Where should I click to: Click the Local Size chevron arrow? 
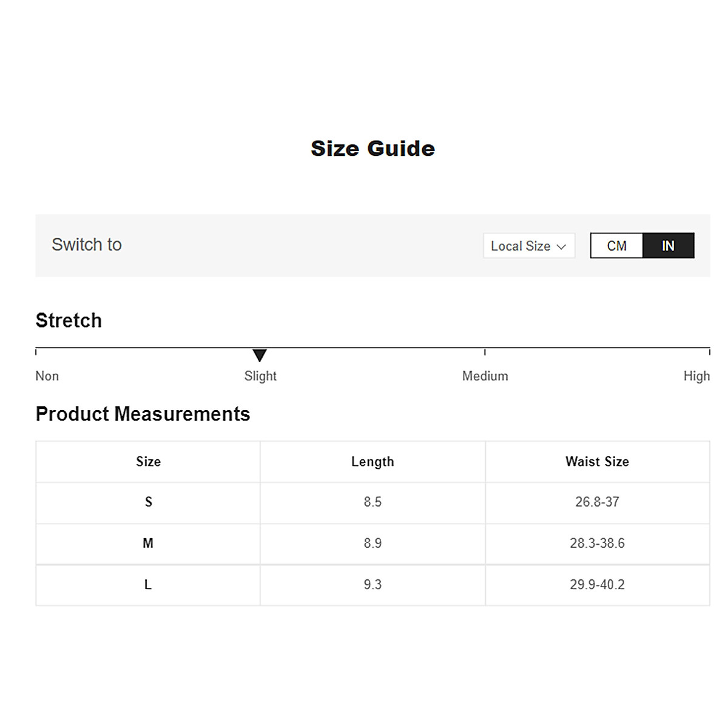point(561,246)
